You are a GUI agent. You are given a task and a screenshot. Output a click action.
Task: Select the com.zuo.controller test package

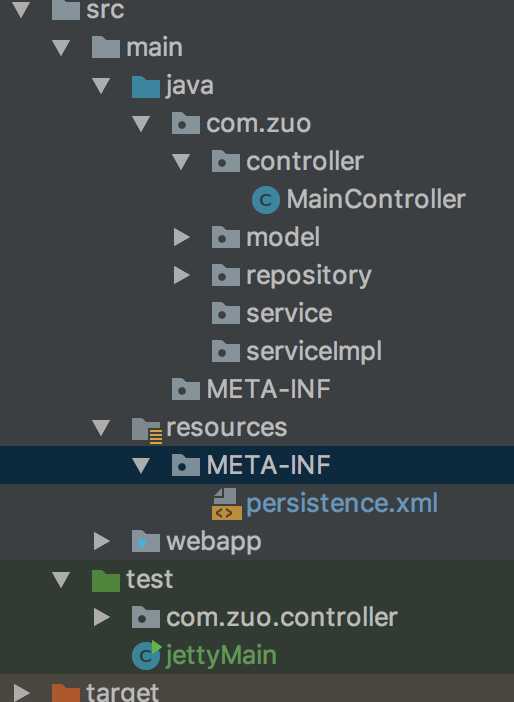pyautogui.click(x=282, y=617)
